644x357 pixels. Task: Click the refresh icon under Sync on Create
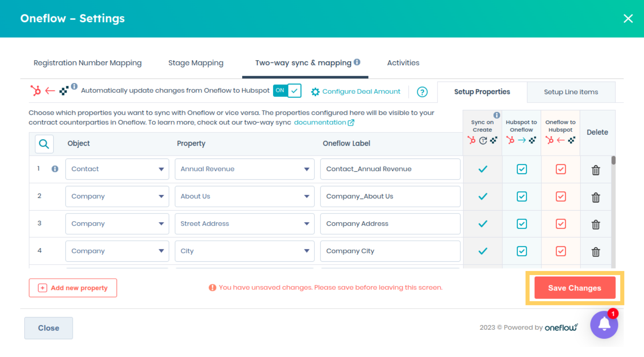tap(483, 140)
